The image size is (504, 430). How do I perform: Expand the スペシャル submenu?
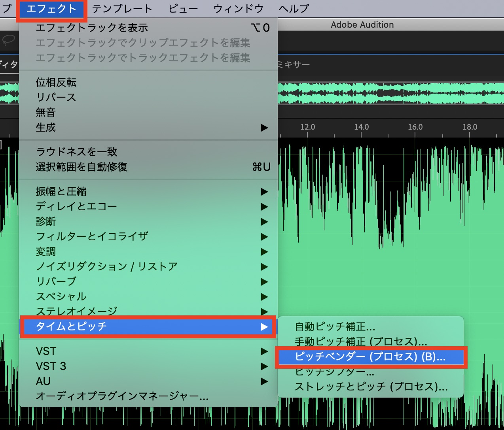[x=148, y=296]
